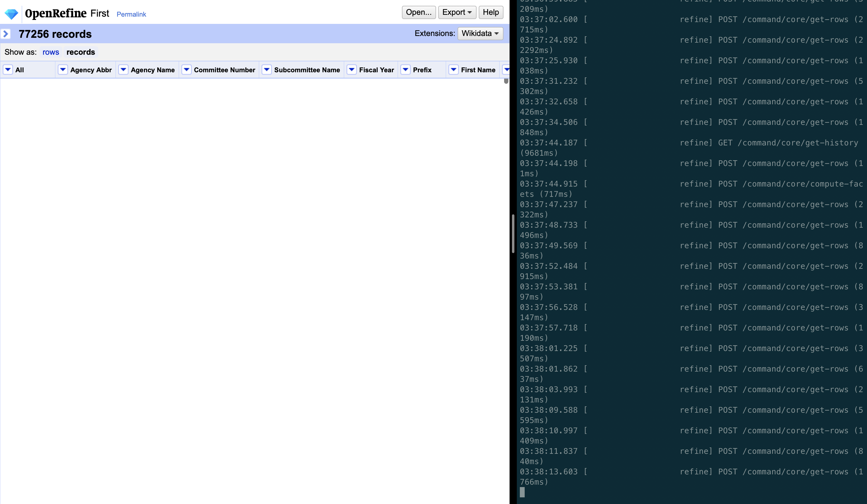Select show as records mode
Image resolution: width=867 pixels, height=504 pixels.
tap(81, 52)
